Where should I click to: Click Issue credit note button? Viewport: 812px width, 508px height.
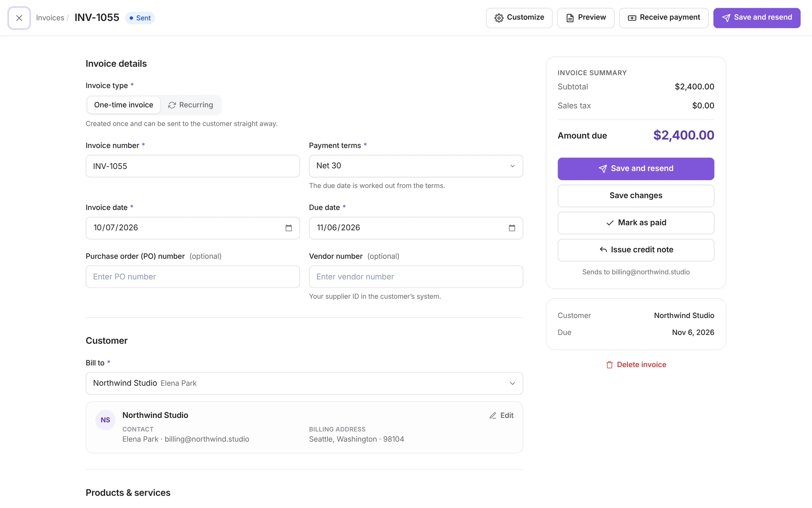tap(636, 250)
